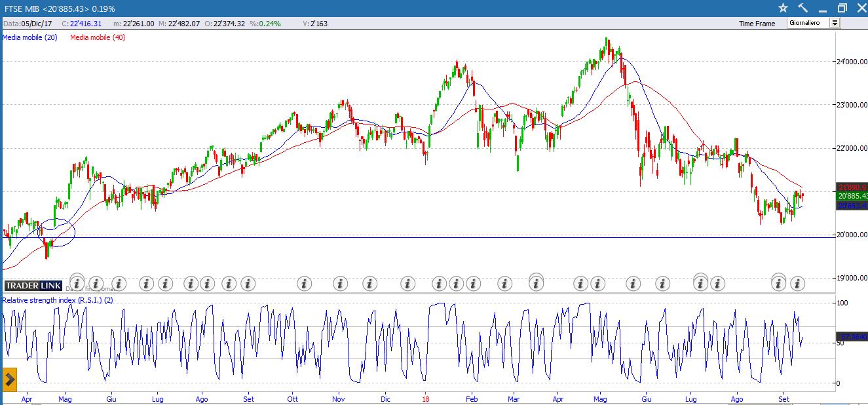Screen dimensions: 868x405
Task: Select the horizontal support line near 20'000
Action: (419, 237)
